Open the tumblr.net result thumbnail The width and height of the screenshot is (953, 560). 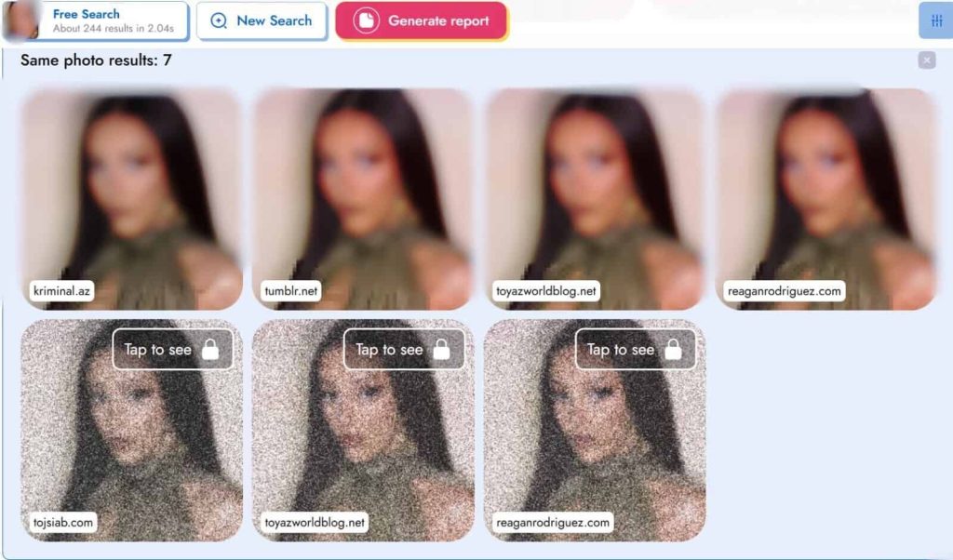pos(363,199)
